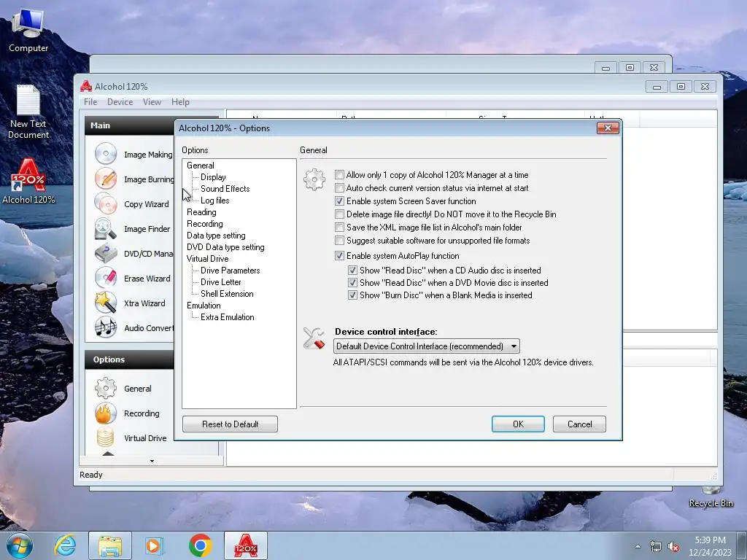Open the Image Making Wizard icon
Screen dimensions: 747x560
[105, 154]
